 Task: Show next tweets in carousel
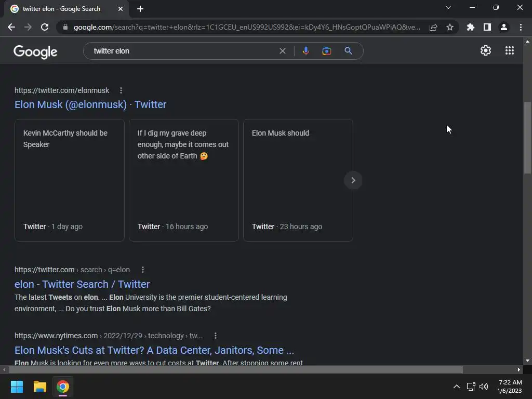[353, 180]
